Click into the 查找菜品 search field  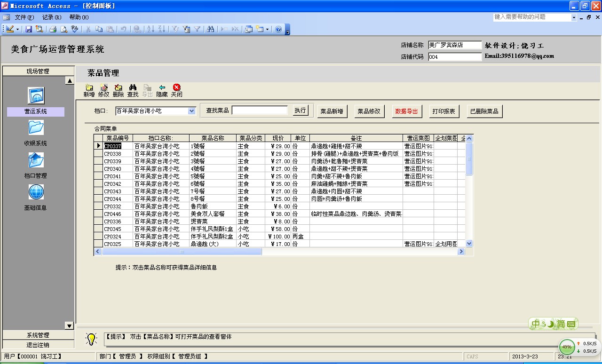260,111
